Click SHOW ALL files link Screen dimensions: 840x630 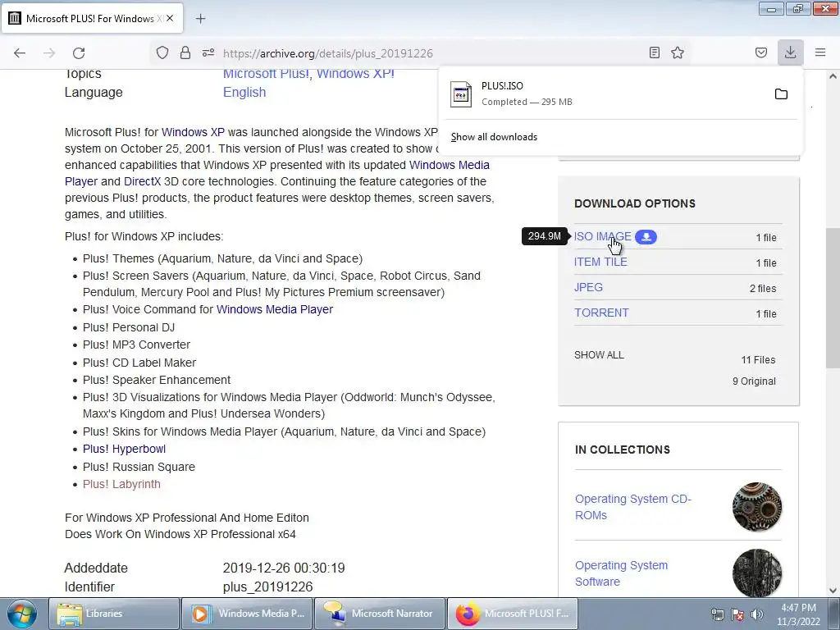[599, 355]
